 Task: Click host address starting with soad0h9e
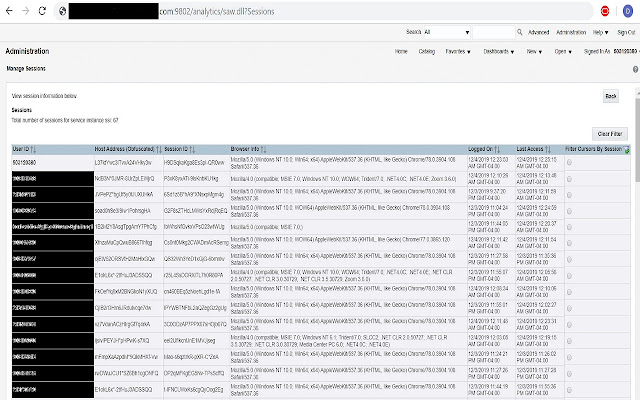pos(122,211)
